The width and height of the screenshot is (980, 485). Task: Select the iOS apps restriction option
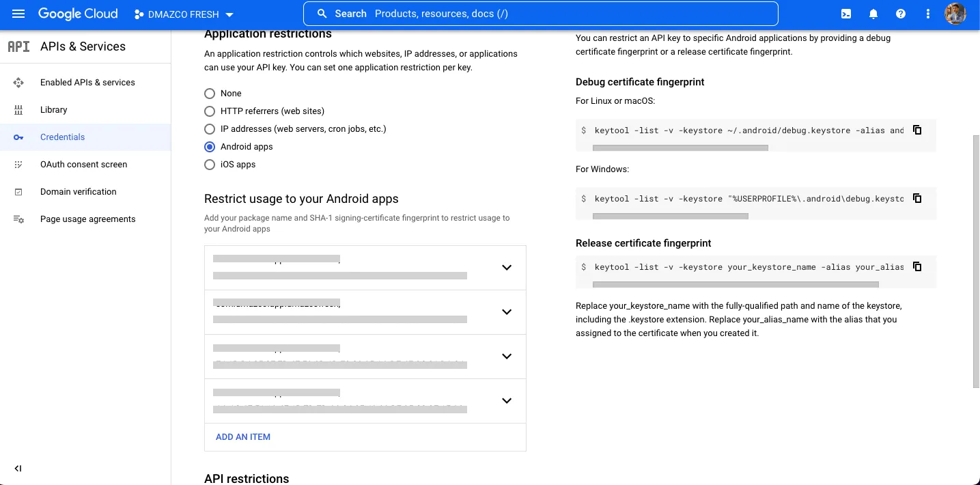(210, 165)
